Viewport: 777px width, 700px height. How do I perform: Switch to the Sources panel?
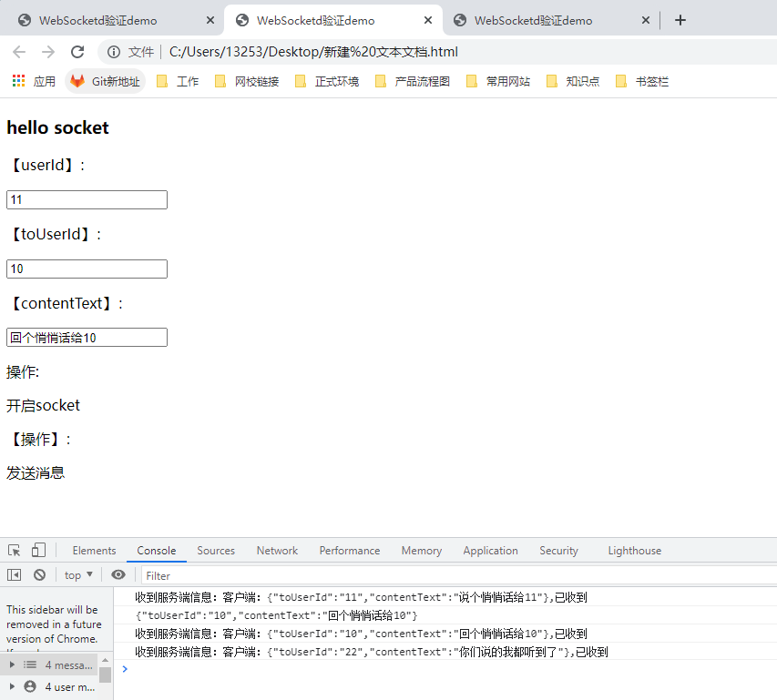pos(216,551)
